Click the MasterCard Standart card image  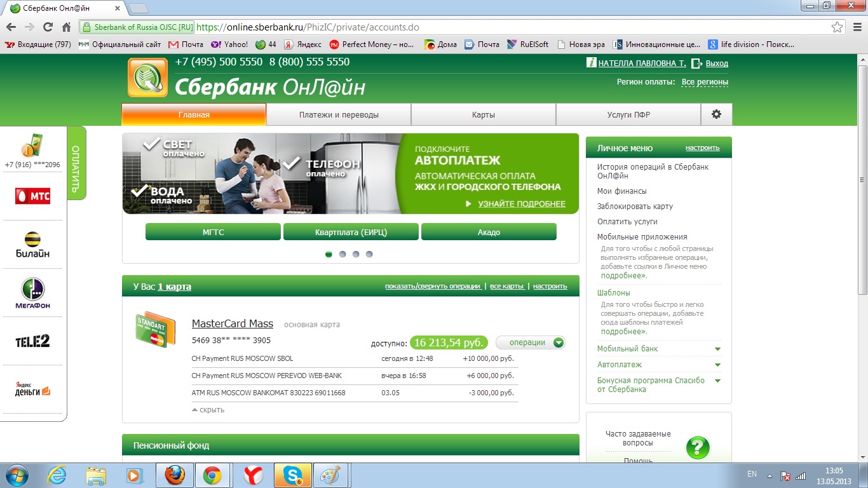155,330
